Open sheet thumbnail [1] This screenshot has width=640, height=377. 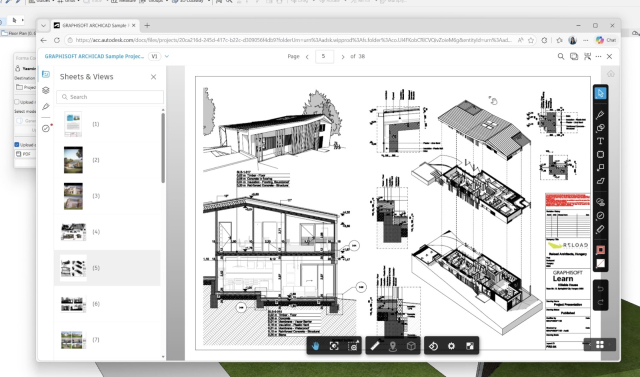[73, 124]
